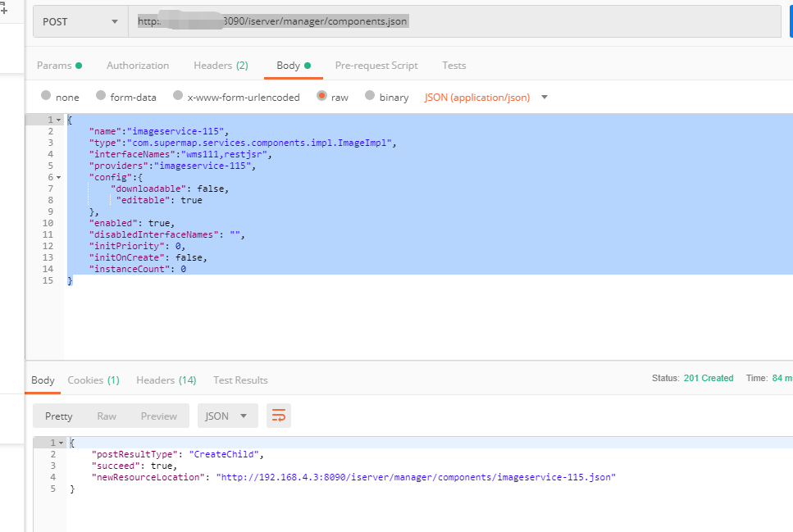Click the com.supermap.services.components.impl.ImageImpl value
The height and width of the screenshot is (532, 793).
(259, 143)
